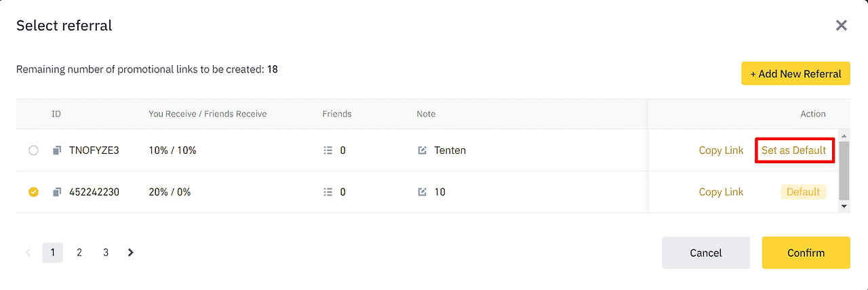Screen dimensions: 868x290
Task: Copy the TNOFYZE3 referral ID icon
Action: [57, 150]
